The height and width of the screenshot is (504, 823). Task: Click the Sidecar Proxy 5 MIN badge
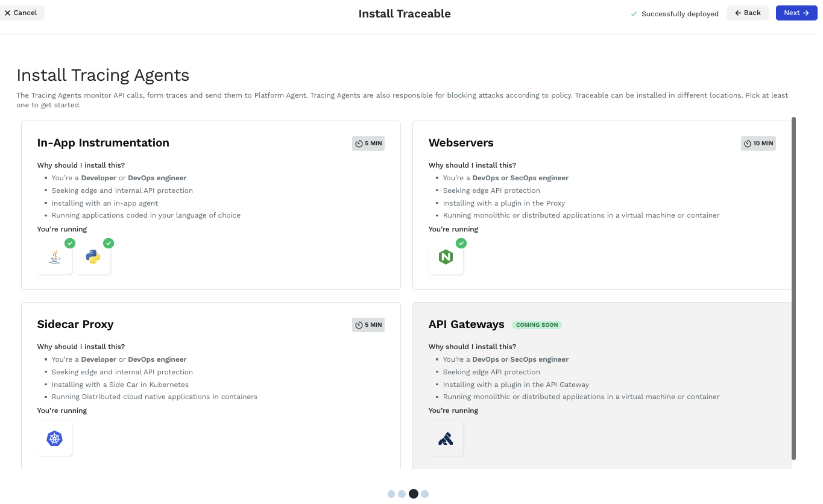coord(368,325)
